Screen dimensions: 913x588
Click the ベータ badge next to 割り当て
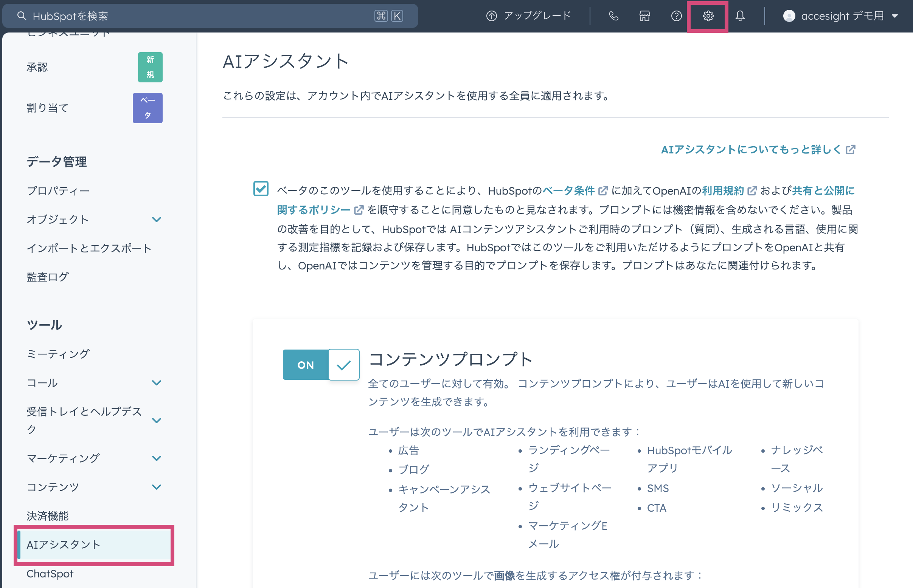click(148, 108)
